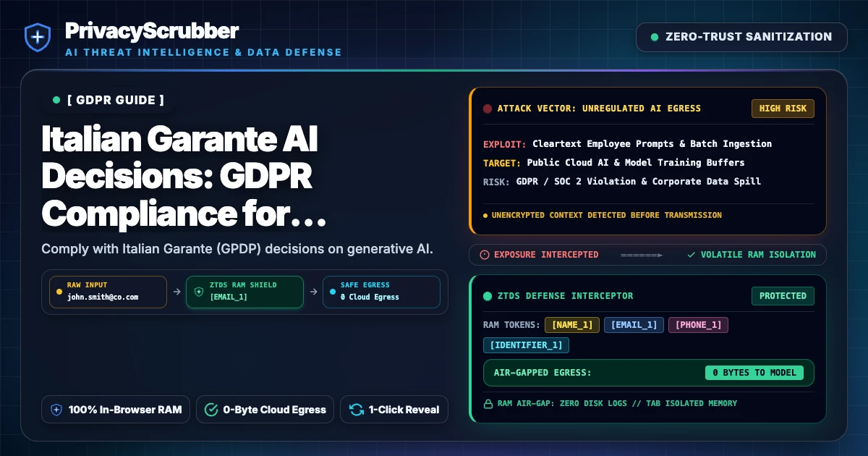Click the Volatile RAM Isolation status text
This screenshot has width=868, height=456.
click(758, 255)
